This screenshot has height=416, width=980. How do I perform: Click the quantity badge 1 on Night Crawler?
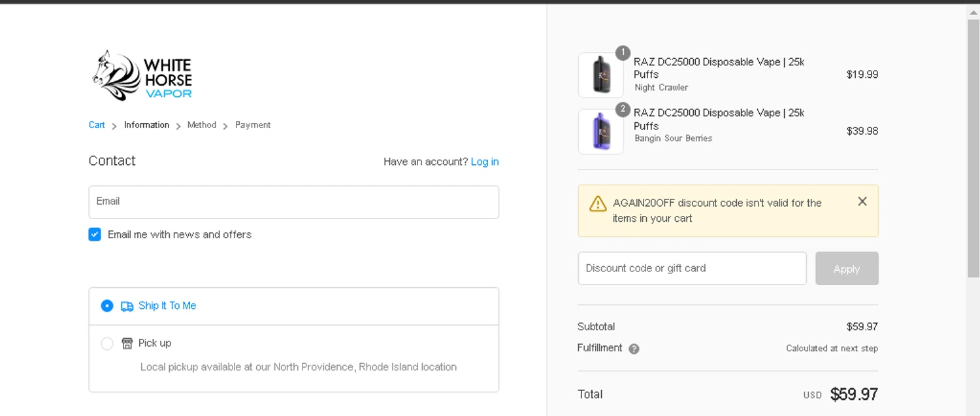click(623, 53)
